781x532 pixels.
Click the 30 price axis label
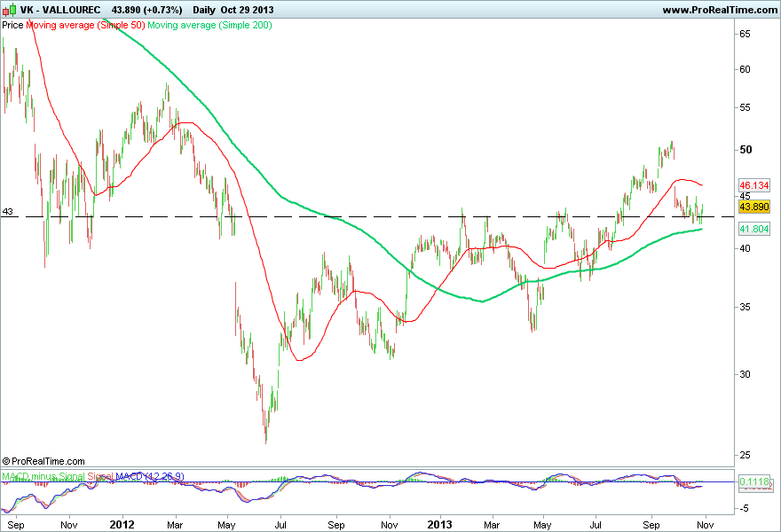745,374
